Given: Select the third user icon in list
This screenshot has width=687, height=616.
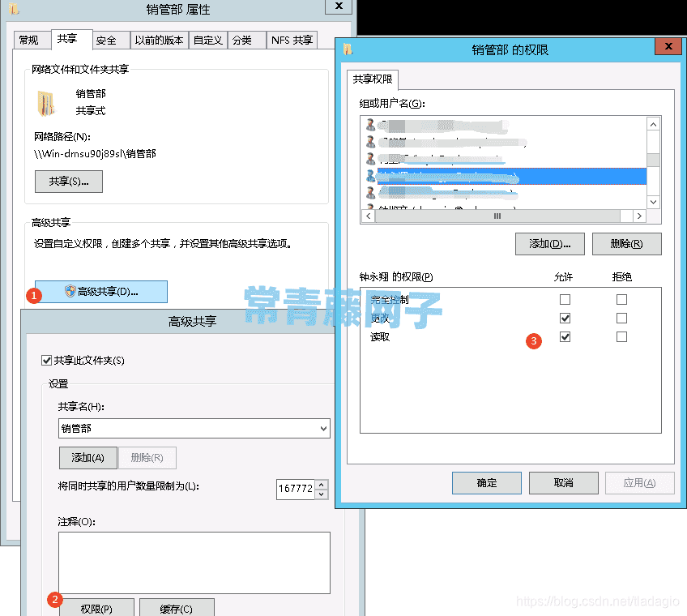Looking at the screenshot, I should coord(371,159).
